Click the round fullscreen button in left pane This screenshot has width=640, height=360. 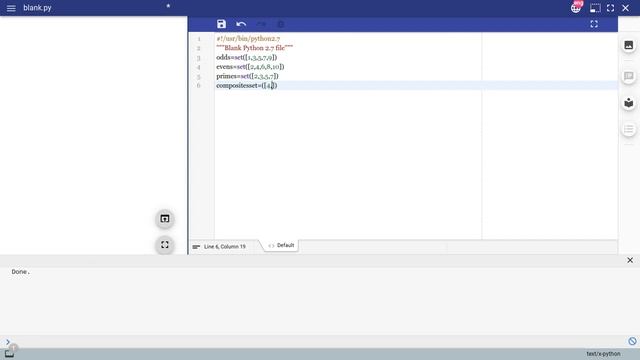[x=164, y=244]
